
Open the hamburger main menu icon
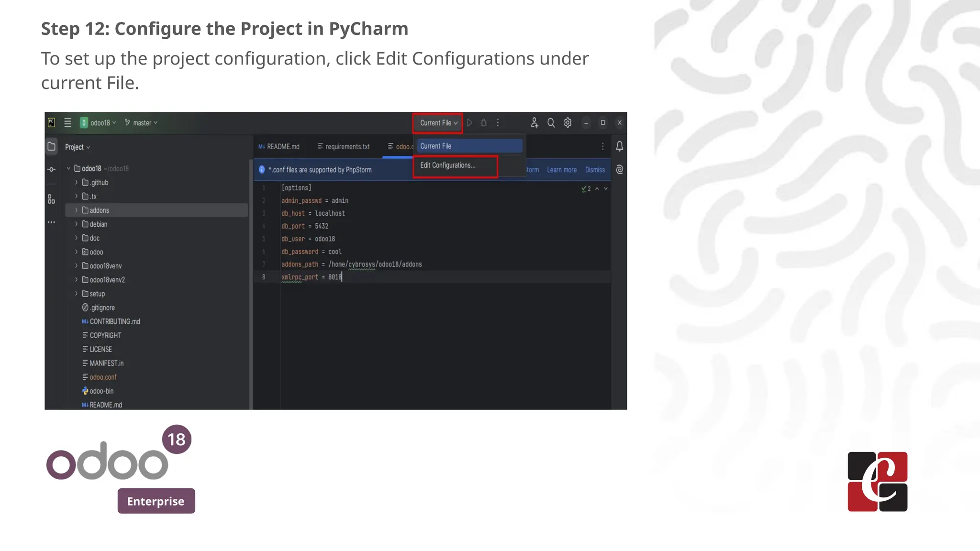[x=67, y=123]
